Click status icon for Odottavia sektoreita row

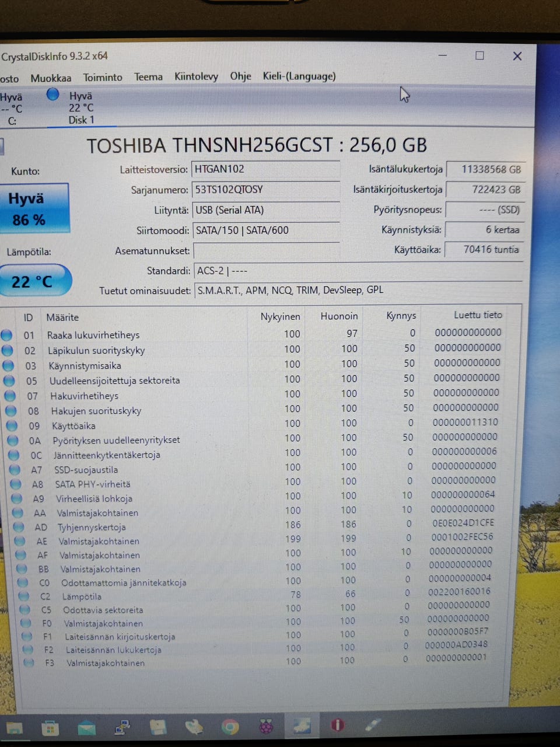click(x=25, y=609)
